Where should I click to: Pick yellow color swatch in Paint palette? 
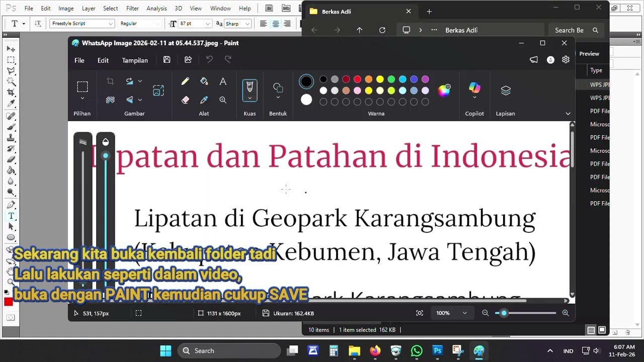(x=380, y=79)
